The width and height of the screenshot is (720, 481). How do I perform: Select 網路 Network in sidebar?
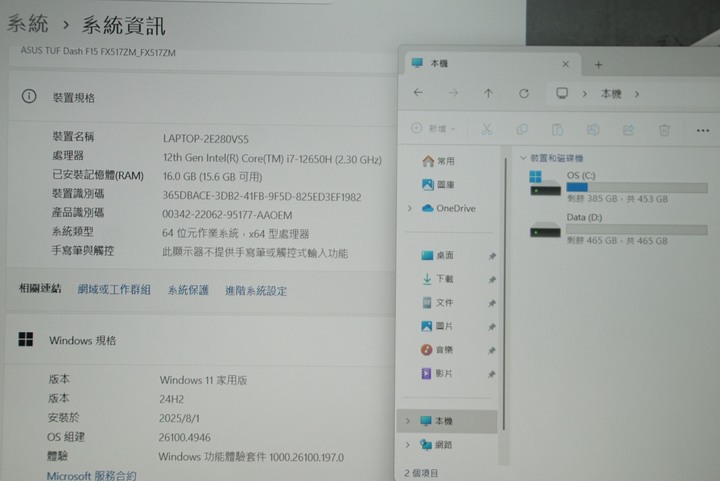pos(436,444)
